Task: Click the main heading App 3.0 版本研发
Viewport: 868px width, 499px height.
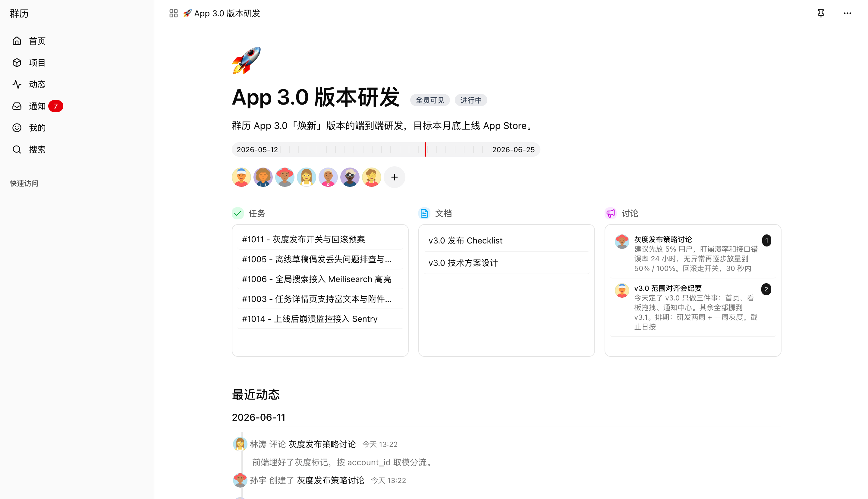Action: (316, 97)
